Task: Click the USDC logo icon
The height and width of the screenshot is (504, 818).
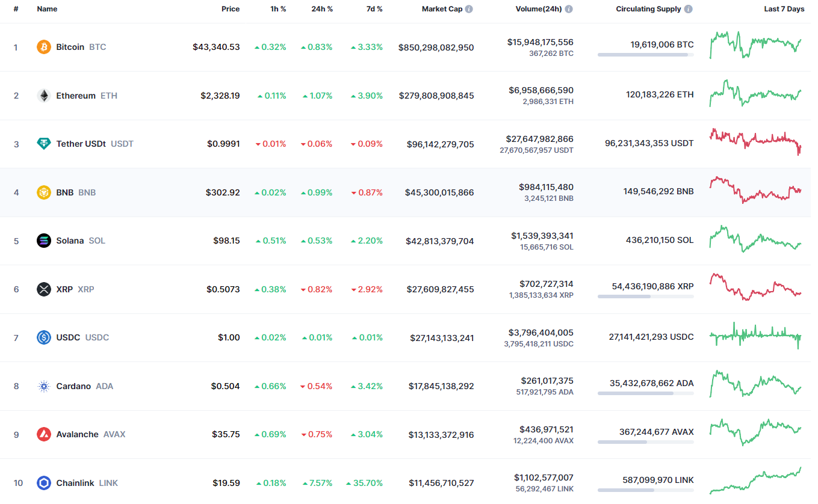Action: 44,337
